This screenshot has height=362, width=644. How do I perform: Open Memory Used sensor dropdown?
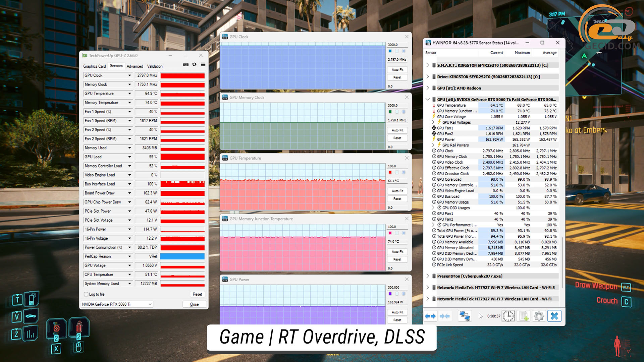click(129, 148)
